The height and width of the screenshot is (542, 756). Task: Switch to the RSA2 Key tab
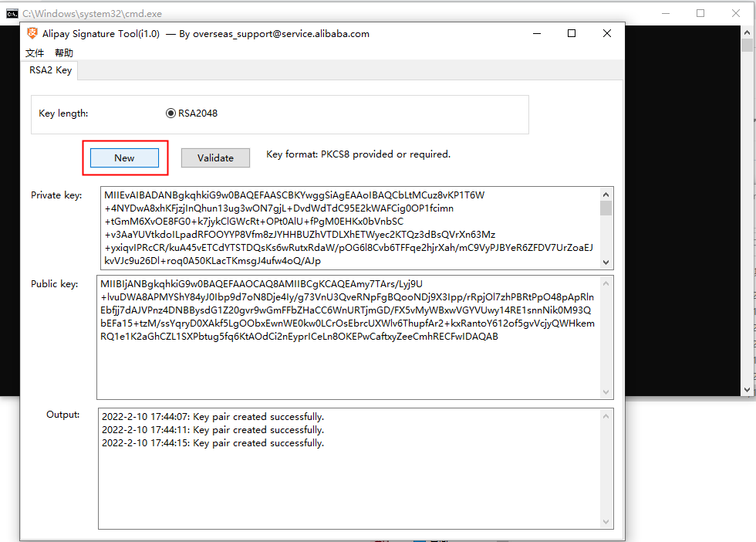(x=50, y=70)
